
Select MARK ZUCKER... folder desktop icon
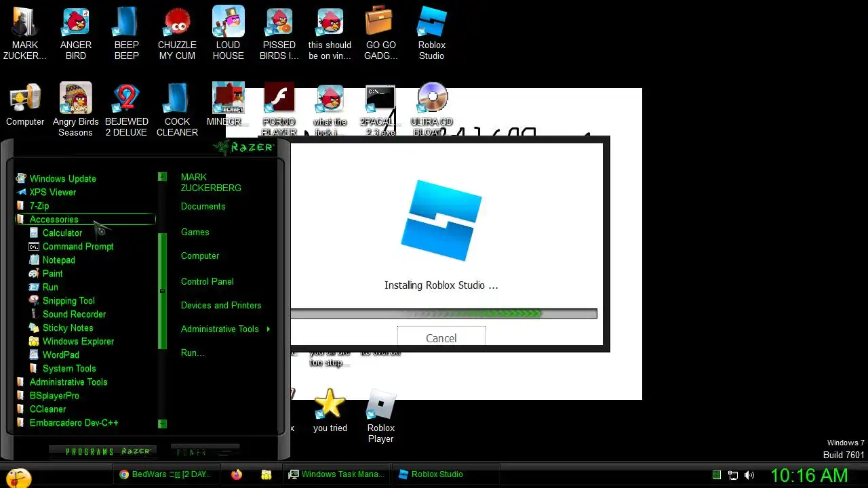tap(25, 34)
